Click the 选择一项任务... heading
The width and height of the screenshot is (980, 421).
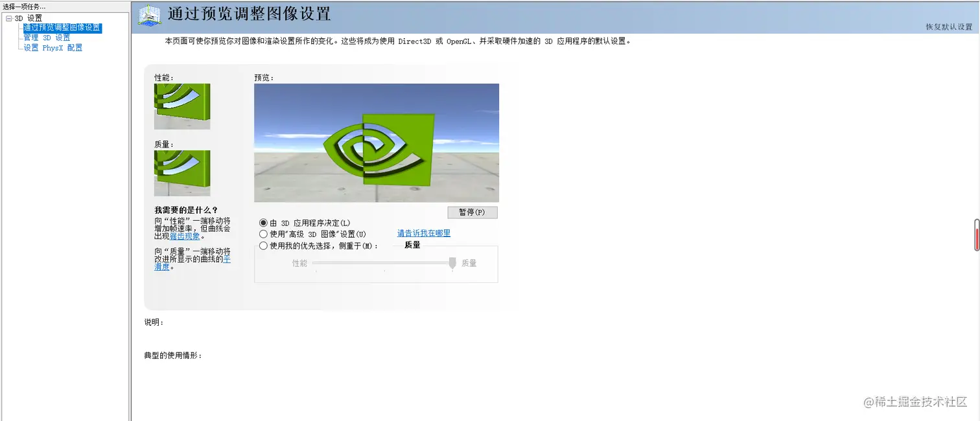pos(25,6)
